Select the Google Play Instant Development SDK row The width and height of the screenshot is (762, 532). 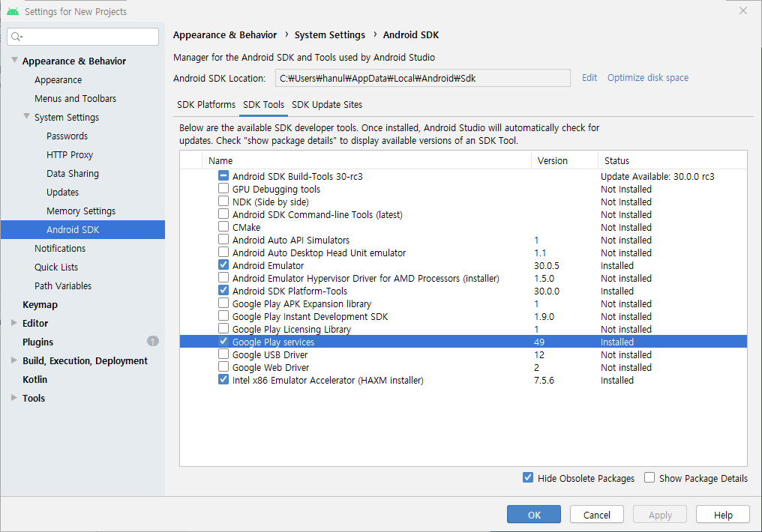(463, 316)
